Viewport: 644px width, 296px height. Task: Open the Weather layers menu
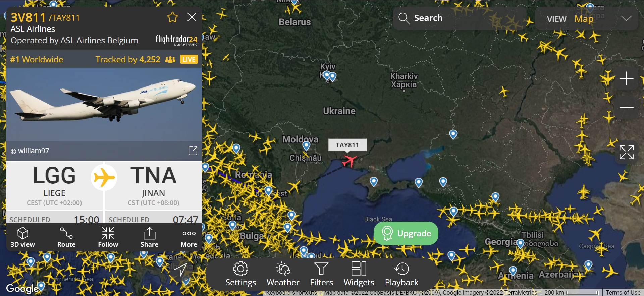283,274
